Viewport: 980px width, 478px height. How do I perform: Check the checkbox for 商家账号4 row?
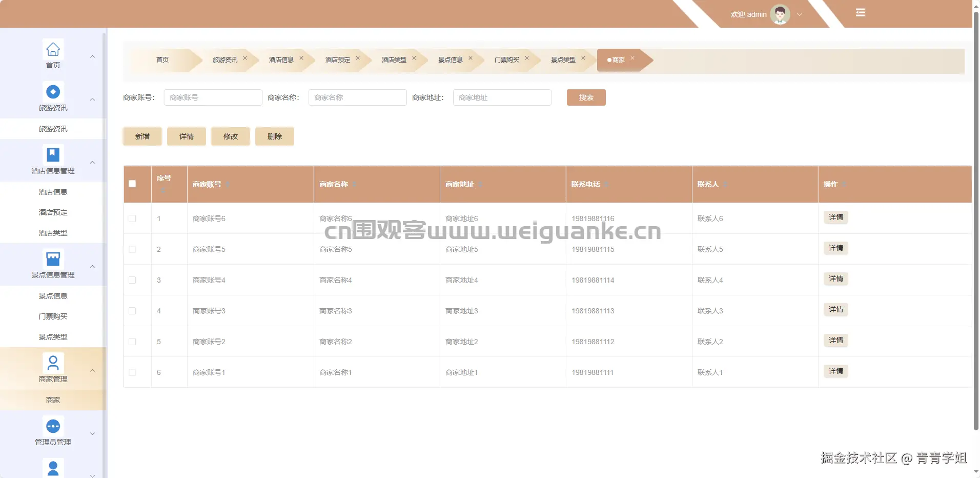coord(133,280)
